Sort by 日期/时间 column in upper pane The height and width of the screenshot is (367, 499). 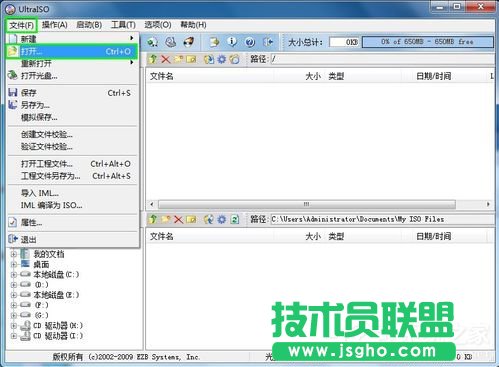click(x=434, y=76)
